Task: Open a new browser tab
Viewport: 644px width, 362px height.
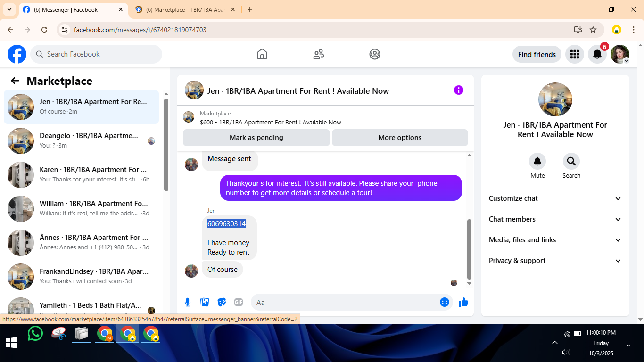Action: click(x=250, y=9)
